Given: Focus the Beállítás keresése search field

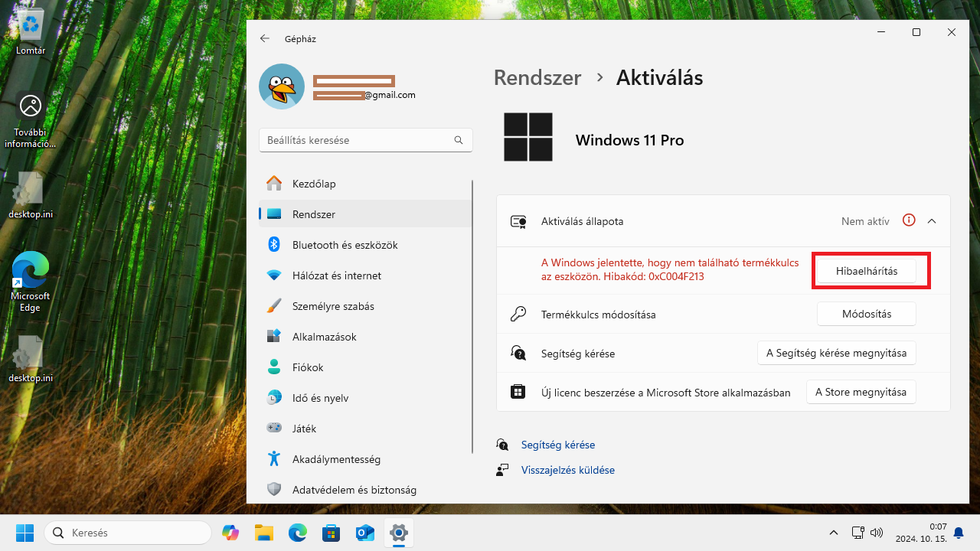Looking at the screenshot, I should (365, 140).
